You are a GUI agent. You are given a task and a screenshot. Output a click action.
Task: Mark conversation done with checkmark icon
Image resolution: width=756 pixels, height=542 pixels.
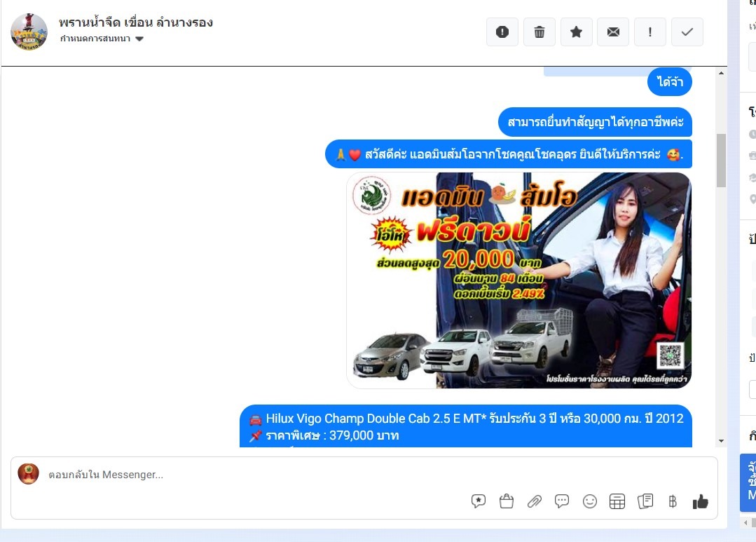click(x=687, y=32)
